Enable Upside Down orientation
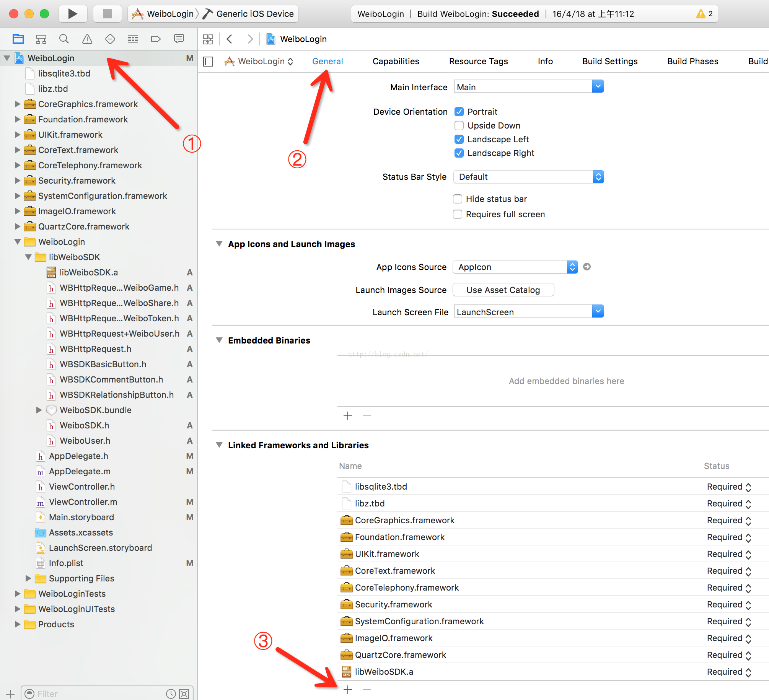Image resolution: width=769 pixels, height=700 pixels. (459, 125)
